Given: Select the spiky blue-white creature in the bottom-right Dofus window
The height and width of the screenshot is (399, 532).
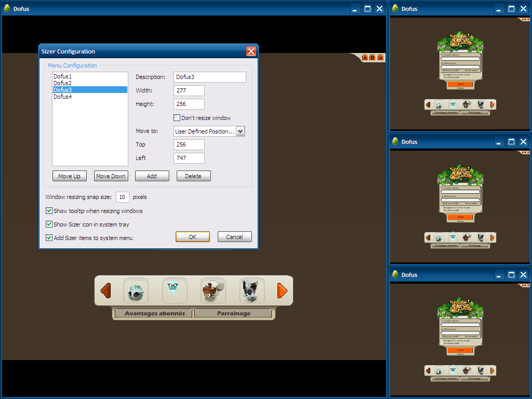Looking at the screenshot, I should [x=438, y=370].
